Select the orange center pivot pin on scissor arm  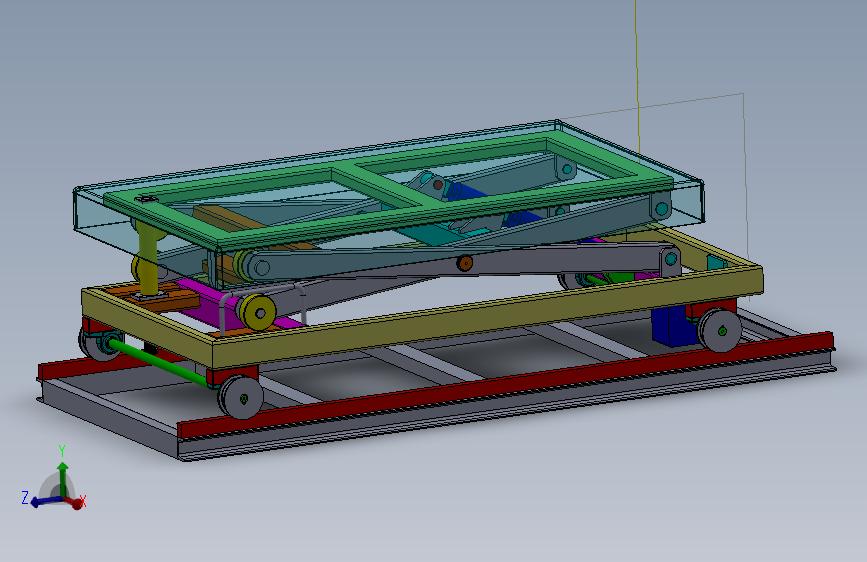465,263
